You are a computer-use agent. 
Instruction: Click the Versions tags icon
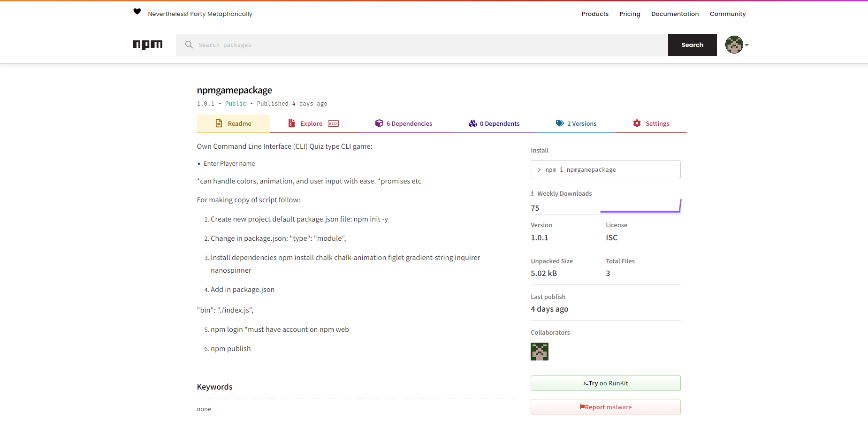[x=560, y=123]
